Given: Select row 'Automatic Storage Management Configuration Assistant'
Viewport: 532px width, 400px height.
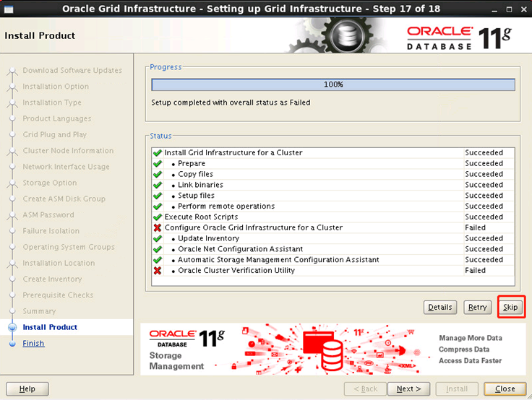Looking at the screenshot, I should click(x=333, y=260).
